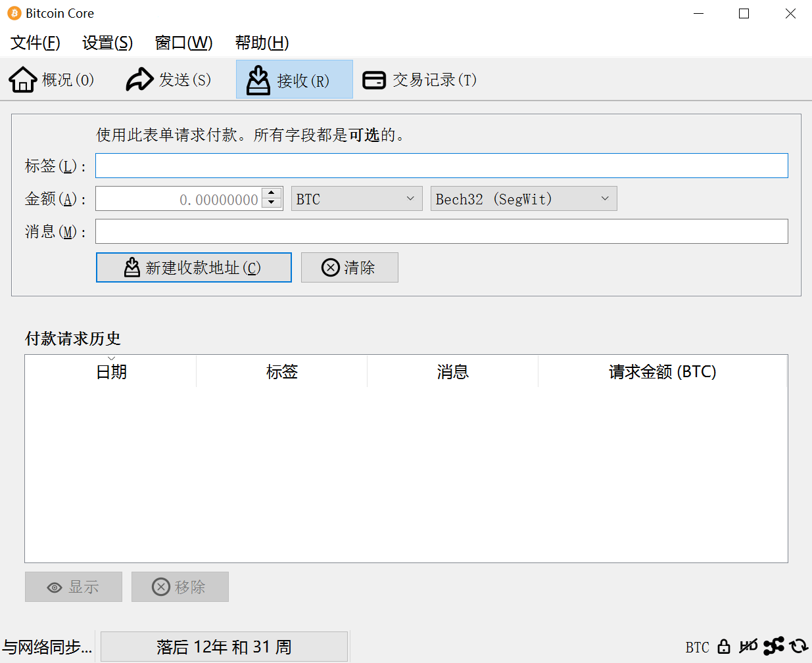Screen dimensions: 812x663
Task: Click 新建收款地址 button
Action: (193, 267)
